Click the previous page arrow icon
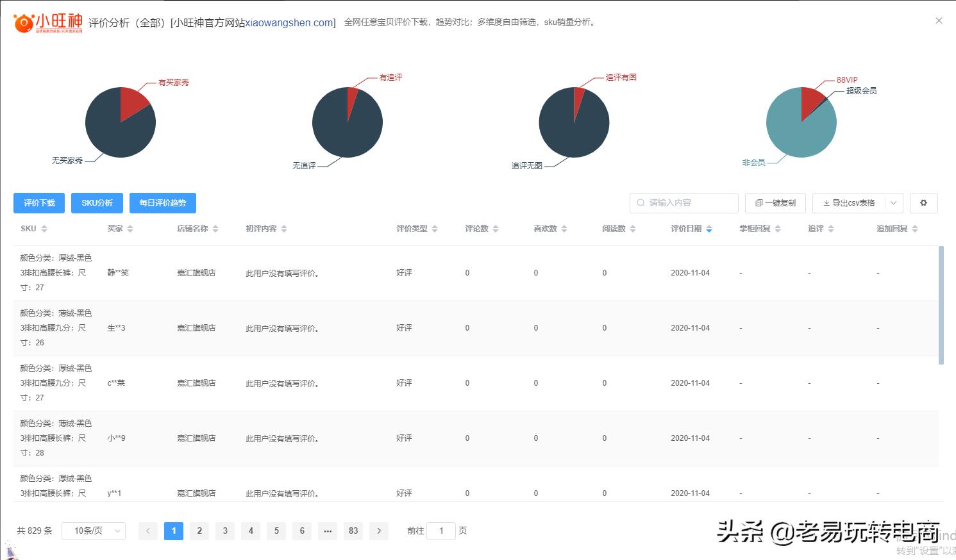The width and height of the screenshot is (956, 560). (147, 531)
